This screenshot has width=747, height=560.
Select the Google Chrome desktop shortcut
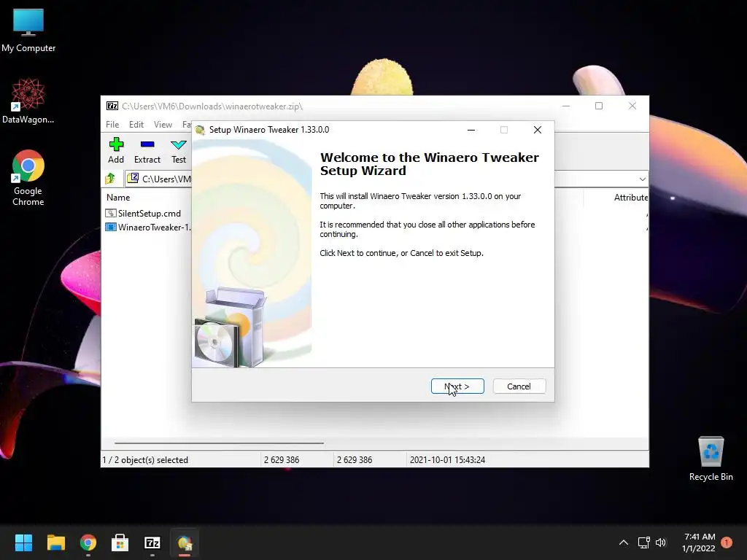click(x=28, y=178)
